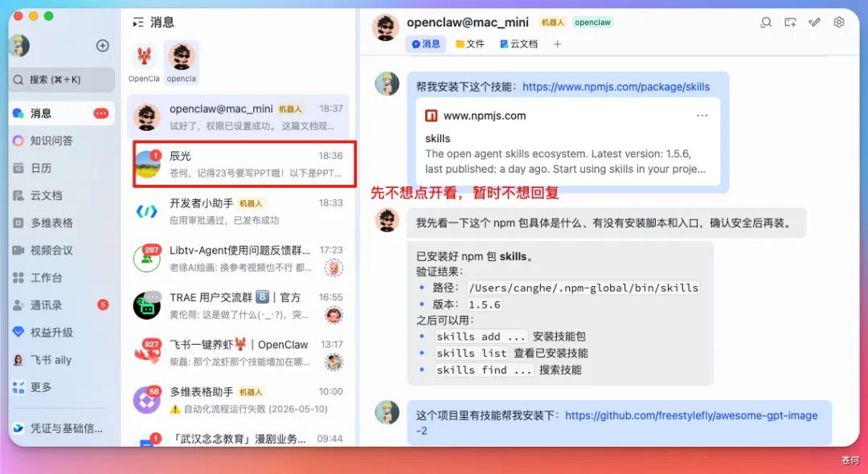Open the 飞书一键养虾 OpenClaw conversation
Image resolution: width=868 pixels, height=474 pixels.
click(x=238, y=353)
